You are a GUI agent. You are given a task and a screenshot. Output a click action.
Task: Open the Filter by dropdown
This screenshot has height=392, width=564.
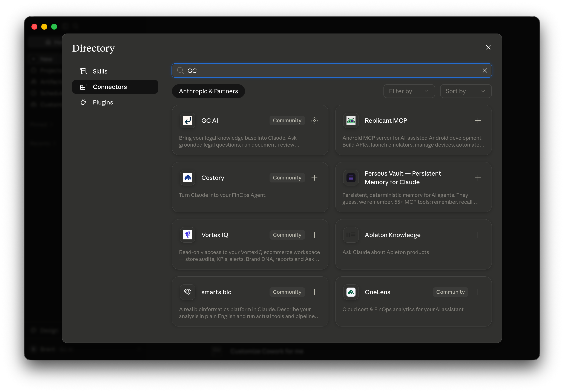409,91
